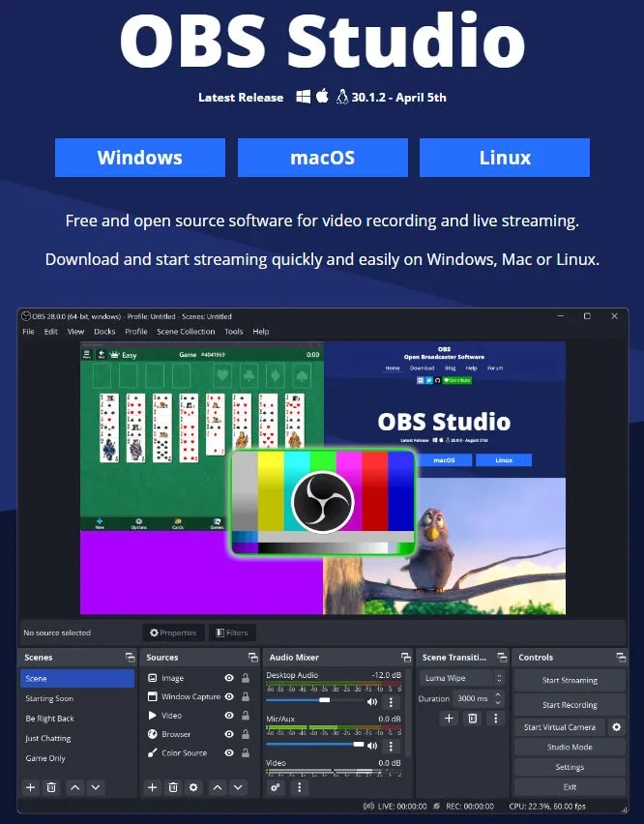Select the Game Only scene
The image size is (644, 824).
[x=77, y=758]
